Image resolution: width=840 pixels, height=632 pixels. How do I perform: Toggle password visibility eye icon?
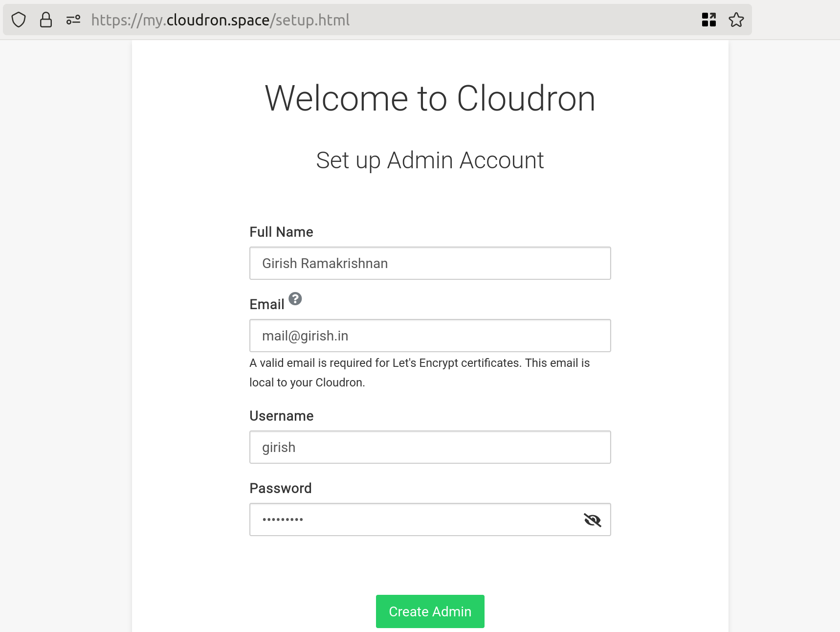point(593,519)
